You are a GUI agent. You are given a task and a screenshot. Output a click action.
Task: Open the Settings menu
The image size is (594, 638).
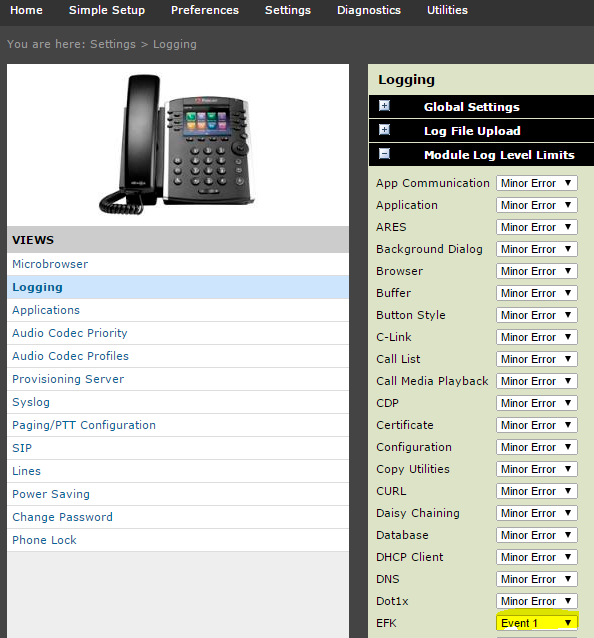[288, 10]
